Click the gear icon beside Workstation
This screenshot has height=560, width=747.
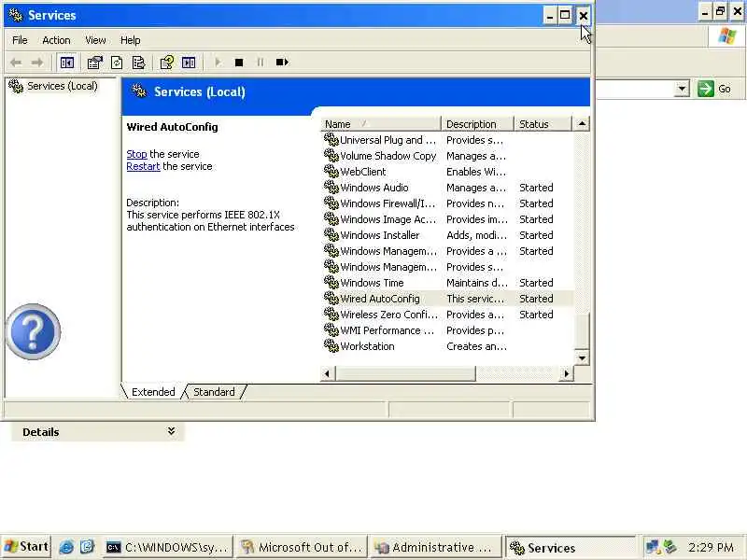click(331, 345)
